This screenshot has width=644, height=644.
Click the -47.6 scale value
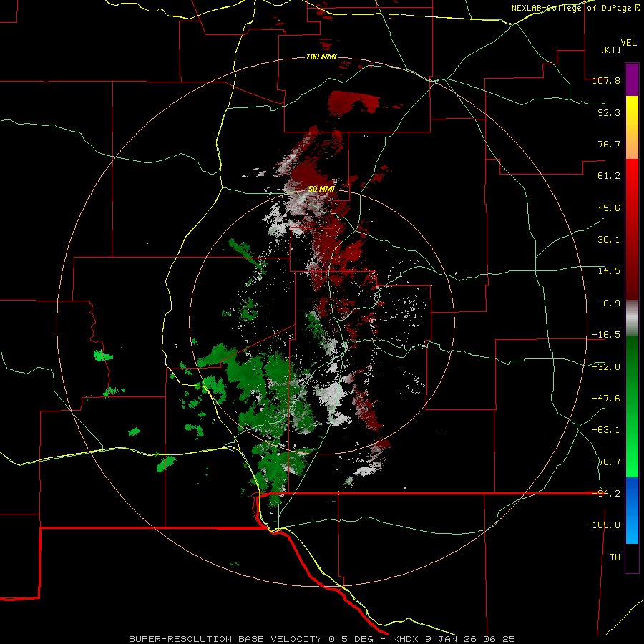606,399
